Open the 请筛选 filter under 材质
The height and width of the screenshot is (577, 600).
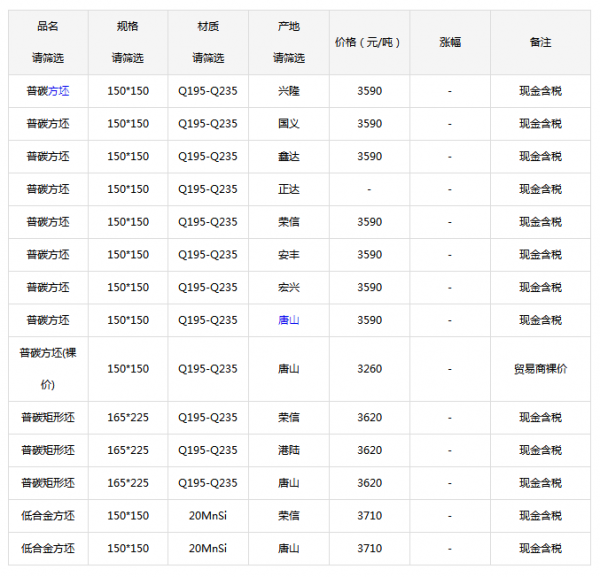pos(208,58)
